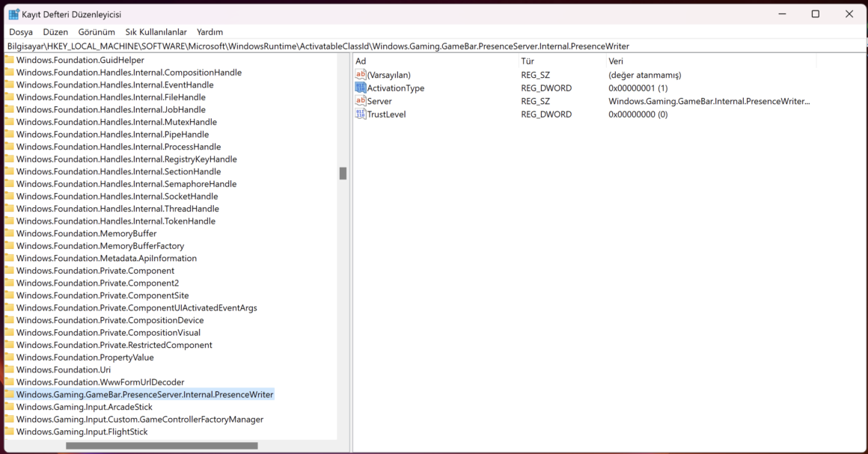This screenshot has height=454, width=868.
Task: Select Private.ComponentUIActivatedEventArgs key
Action: [x=137, y=308]
